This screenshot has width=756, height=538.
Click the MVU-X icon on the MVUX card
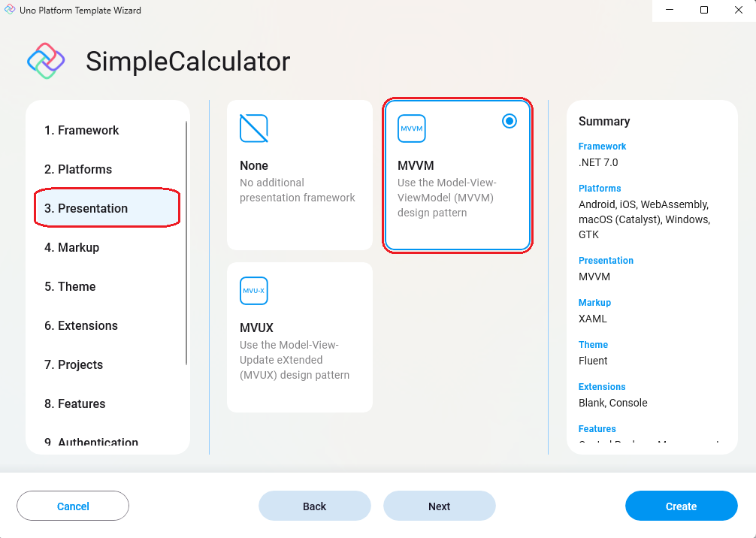pyautogui.click(x=253, y=291)
